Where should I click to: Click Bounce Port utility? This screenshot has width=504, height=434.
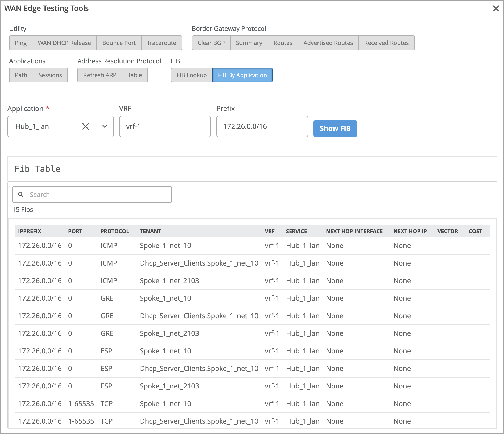[119, 43]
